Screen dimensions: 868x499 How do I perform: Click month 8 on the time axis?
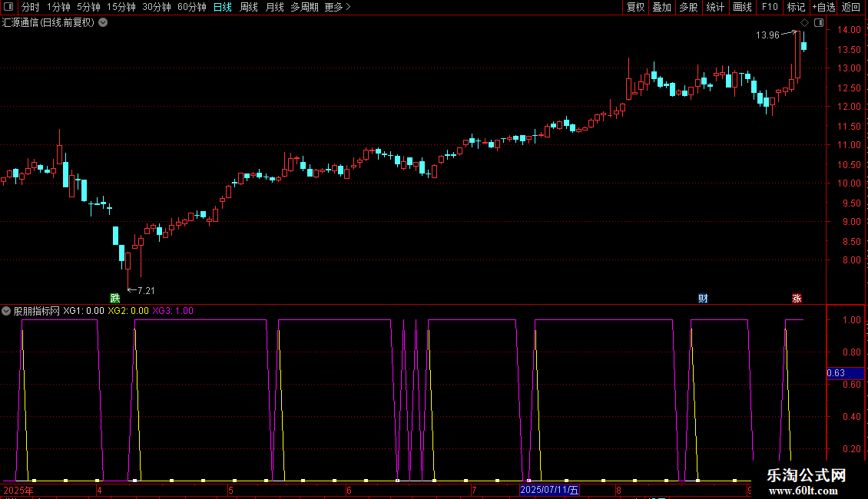click(x=618, y=490)
